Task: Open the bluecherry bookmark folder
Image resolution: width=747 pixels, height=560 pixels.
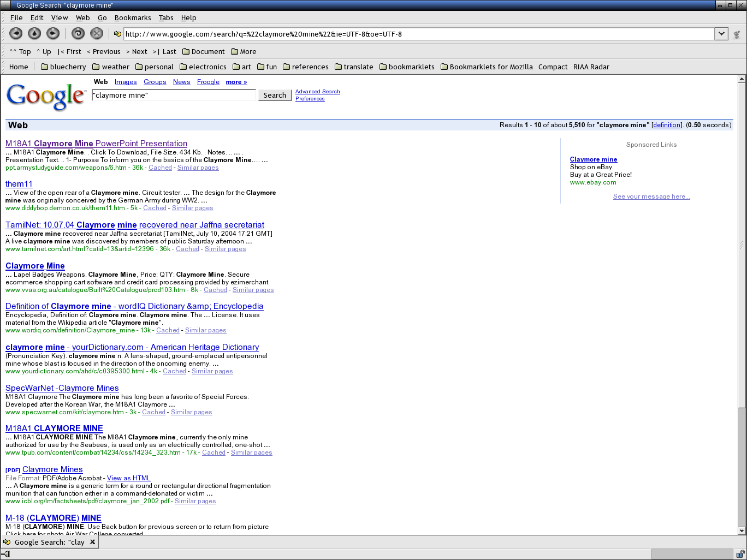Action: click(x=63, y=67)
